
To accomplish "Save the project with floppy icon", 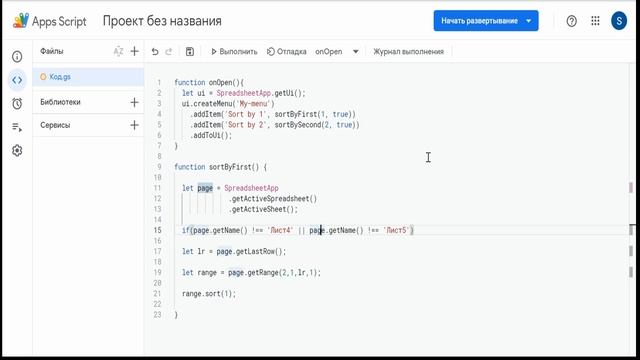I will coord(190,51).
